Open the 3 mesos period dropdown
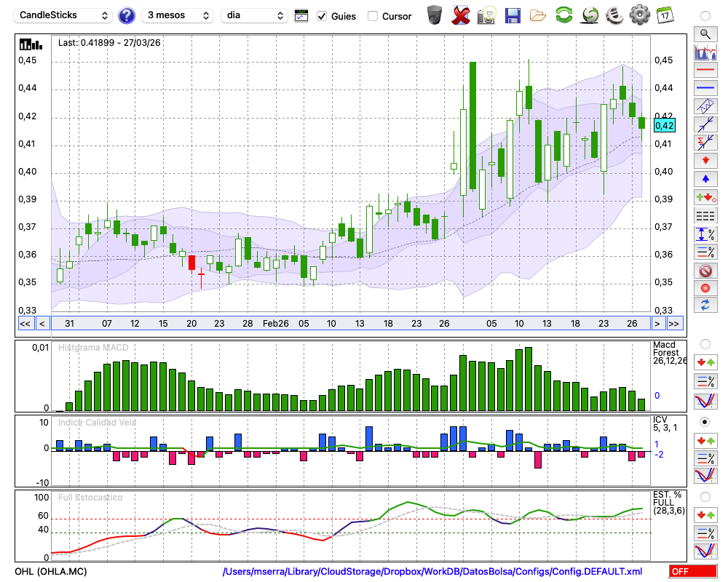The width and height of the screenshot is (728, 582). coord(178,15)
